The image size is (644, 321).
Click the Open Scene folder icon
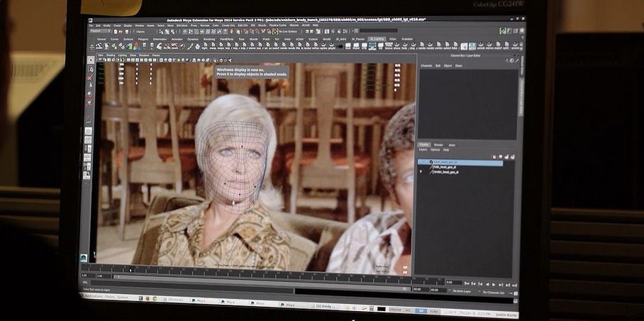coord(121,32)
